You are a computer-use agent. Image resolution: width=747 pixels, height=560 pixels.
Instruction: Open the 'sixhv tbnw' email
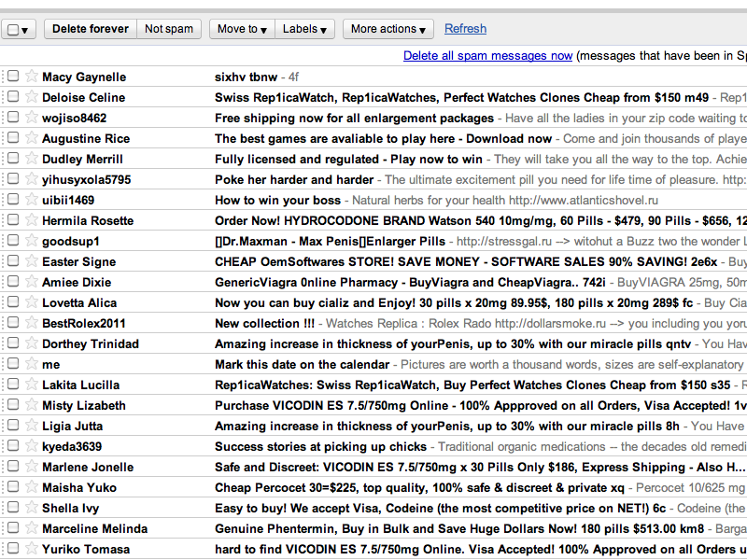246,77
